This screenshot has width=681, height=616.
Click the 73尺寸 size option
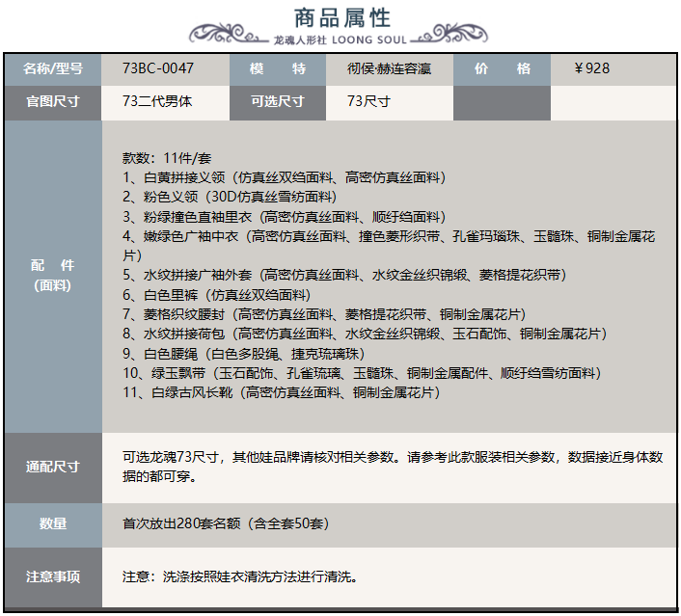[368, 102]
